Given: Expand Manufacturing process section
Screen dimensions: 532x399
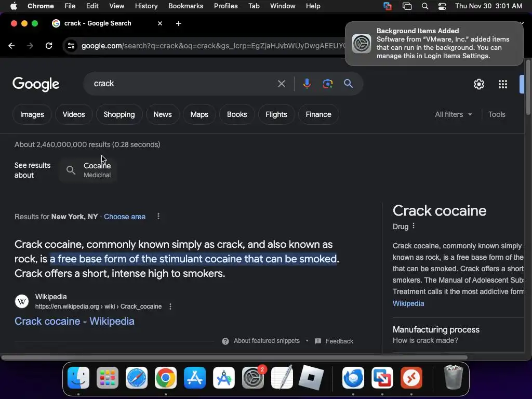Looking at the screenshot, I should pyautogui.click(x=458, y=335).
